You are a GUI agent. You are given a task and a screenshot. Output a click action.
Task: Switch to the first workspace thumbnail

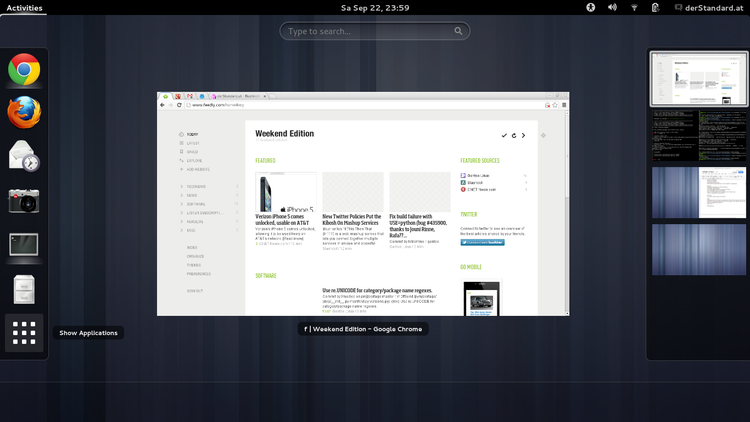[698, 79]
